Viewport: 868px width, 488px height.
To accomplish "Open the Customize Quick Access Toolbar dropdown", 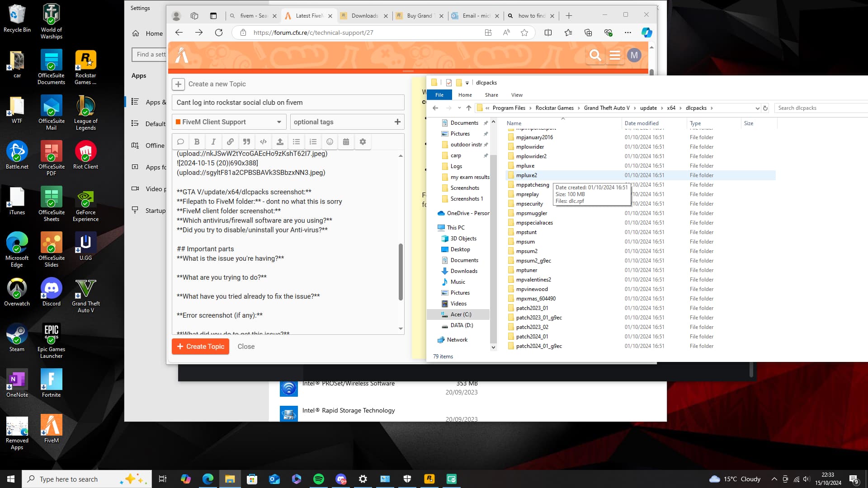I will pos(467,83).
